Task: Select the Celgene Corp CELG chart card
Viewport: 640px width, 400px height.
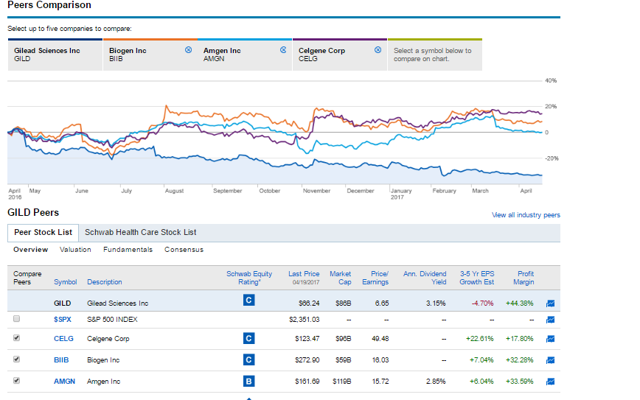Action: point(340,55)
